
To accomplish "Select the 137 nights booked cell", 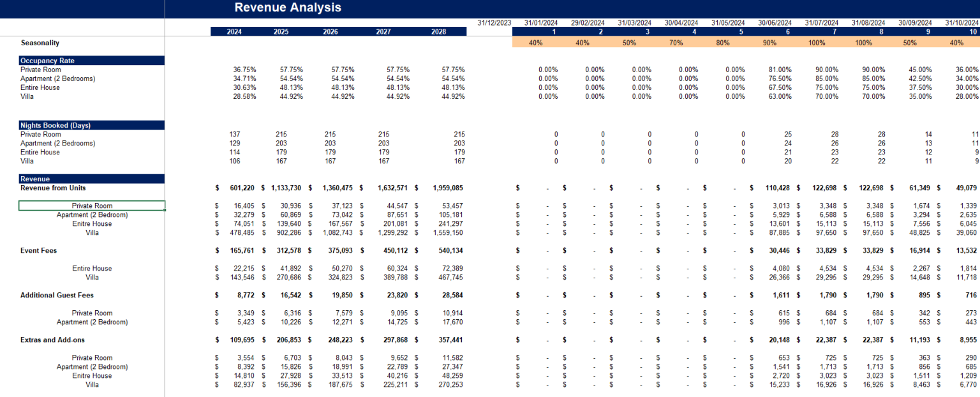I will (x=235, y=135).
